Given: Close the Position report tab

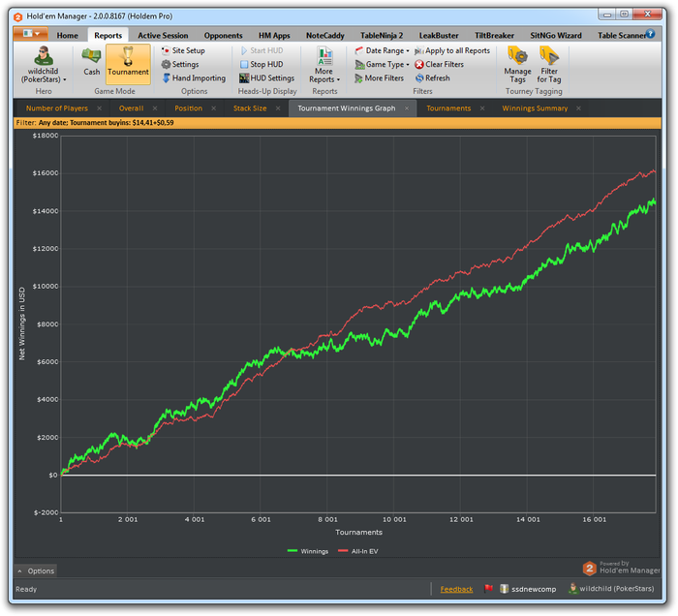Looking at the screenshot, I should point(214,108).
